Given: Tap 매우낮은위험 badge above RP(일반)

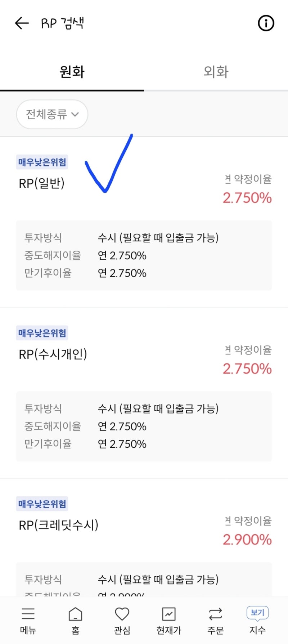Looking at the screenshot, I should [x=42, y=162].
